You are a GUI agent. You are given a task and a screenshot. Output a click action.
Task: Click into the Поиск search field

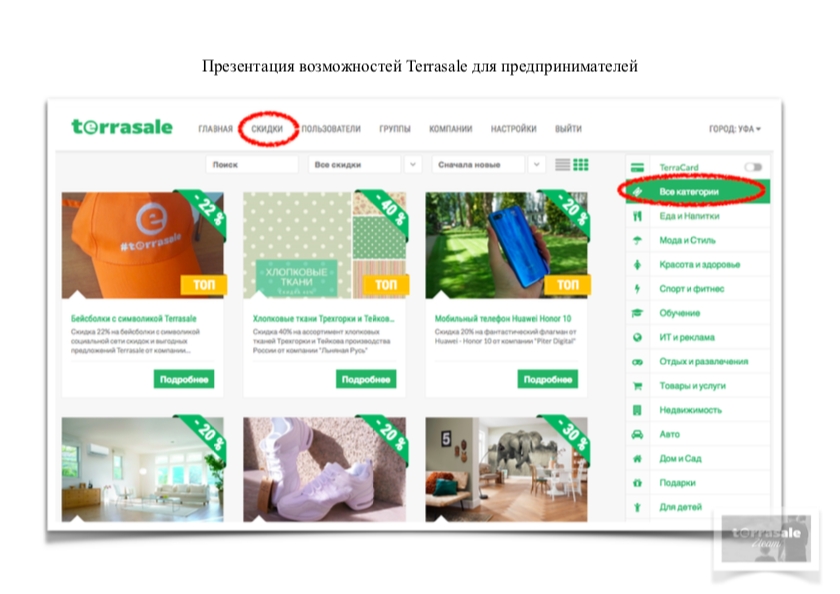click(251, 164)
